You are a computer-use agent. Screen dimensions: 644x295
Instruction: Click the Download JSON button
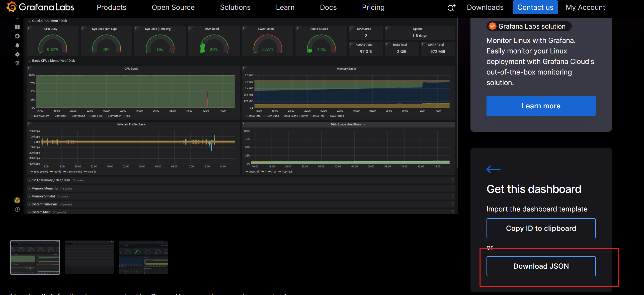point(541,266)
